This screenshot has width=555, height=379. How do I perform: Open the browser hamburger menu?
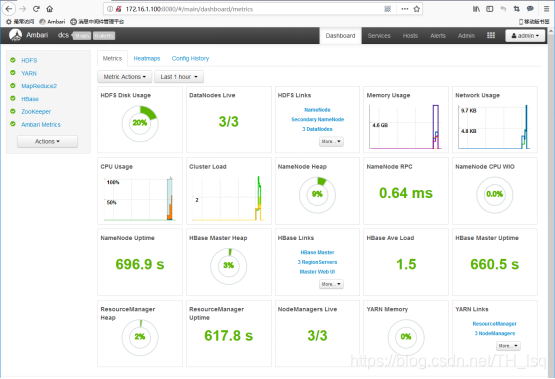coord(547,9)
